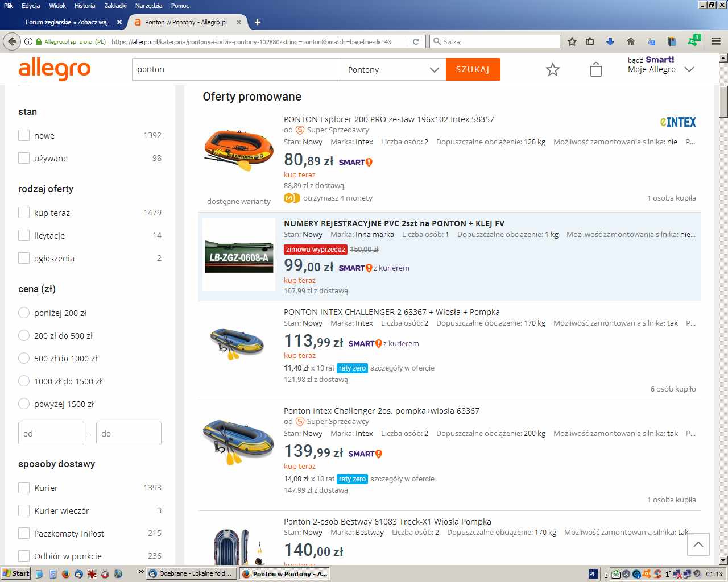This screenshot has height=582, width=728.
Task: Tick the 'ogłoszenia' checkbox
Action: point(24,258)
